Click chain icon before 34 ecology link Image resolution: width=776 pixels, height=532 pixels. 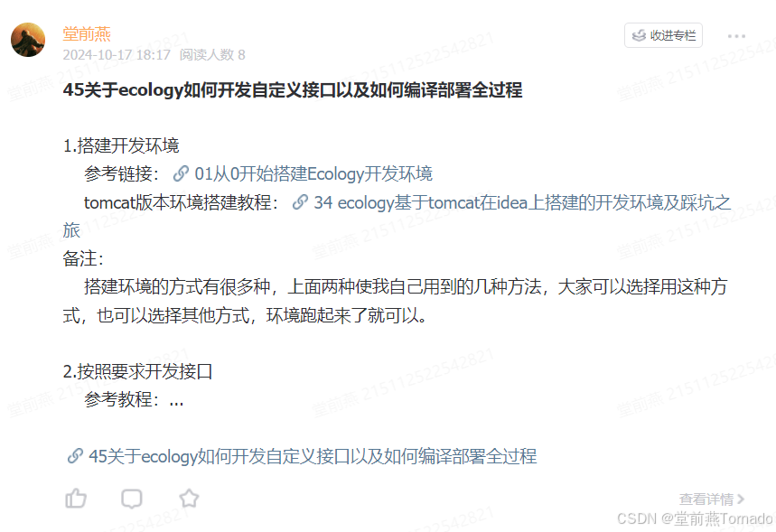pos(300,202)
